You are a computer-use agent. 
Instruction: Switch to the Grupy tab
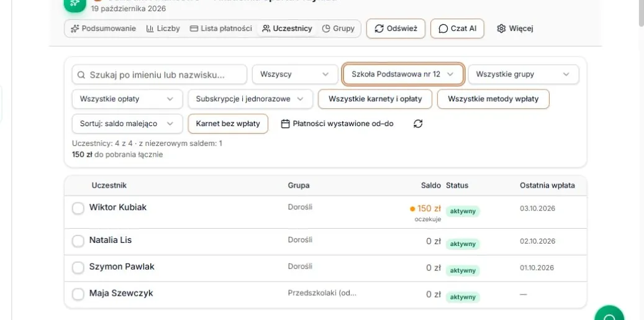[338, 29]
